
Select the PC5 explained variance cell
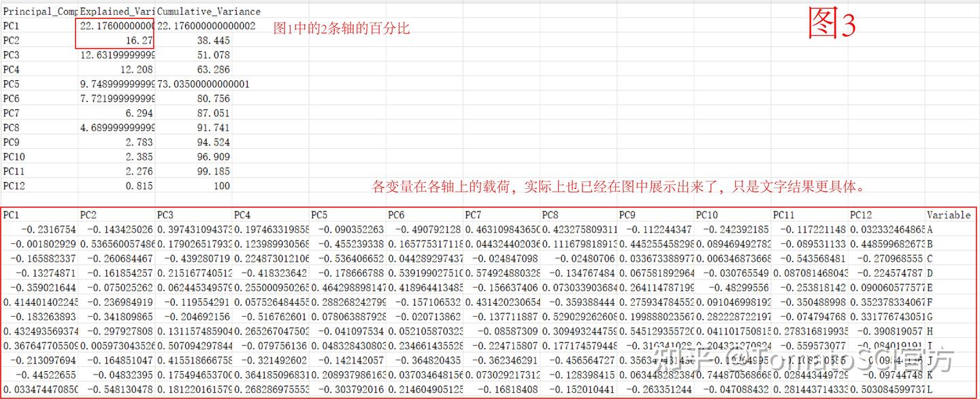click(x=116, y=83)
